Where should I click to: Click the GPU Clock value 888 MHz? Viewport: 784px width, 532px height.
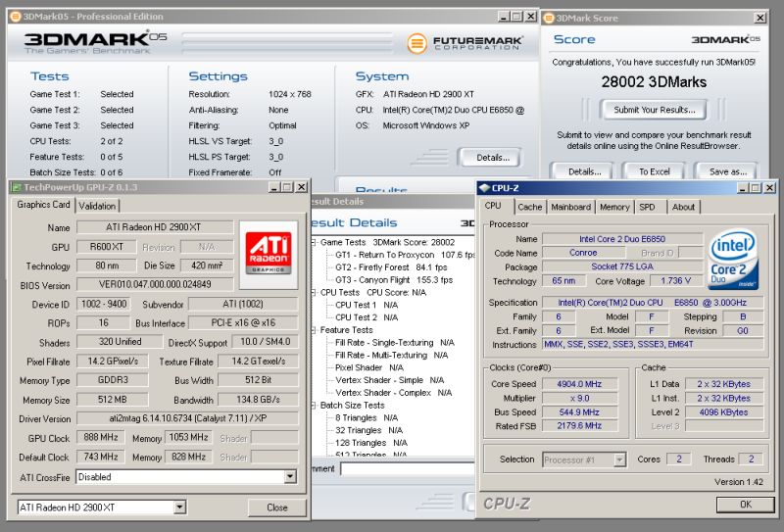click(101, 438)
